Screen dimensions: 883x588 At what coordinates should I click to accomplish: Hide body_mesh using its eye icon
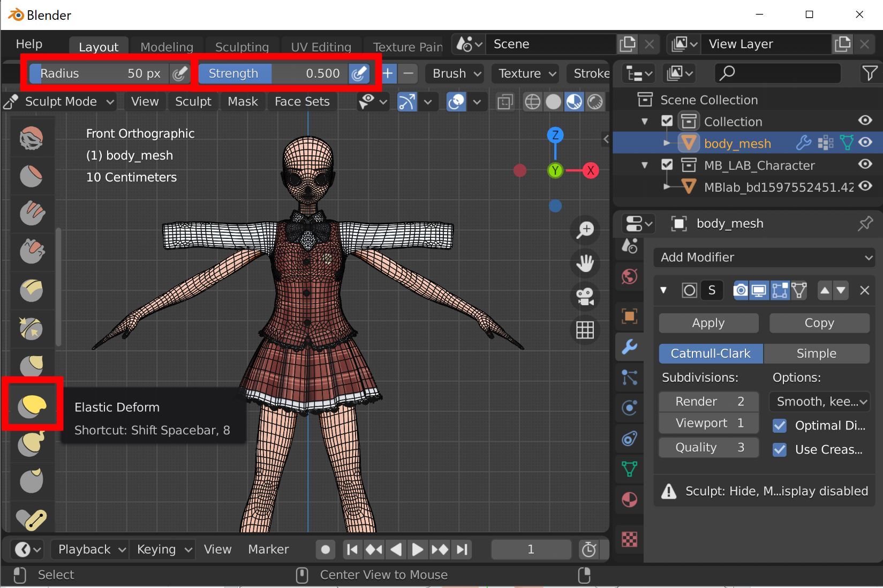click(x=865, y=142)
